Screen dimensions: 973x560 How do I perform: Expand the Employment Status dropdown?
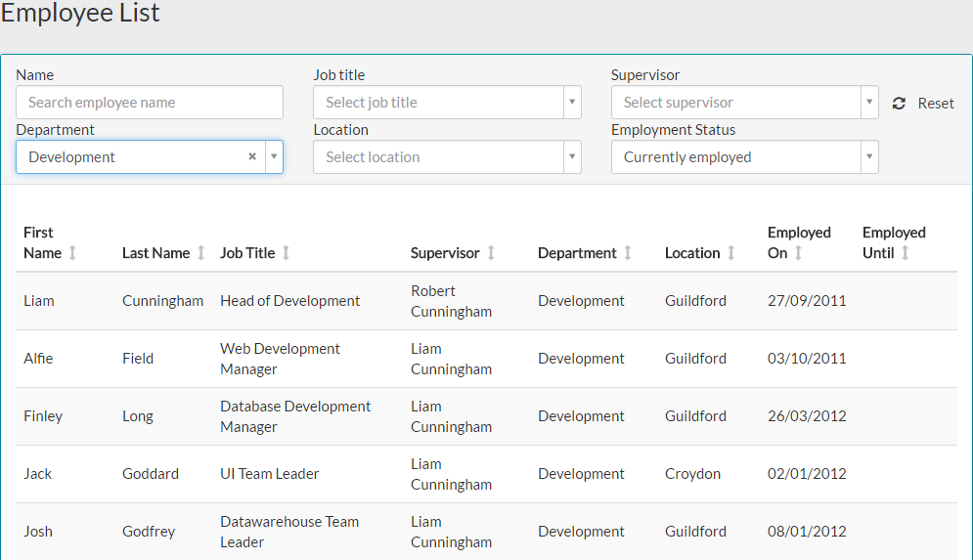868,157
